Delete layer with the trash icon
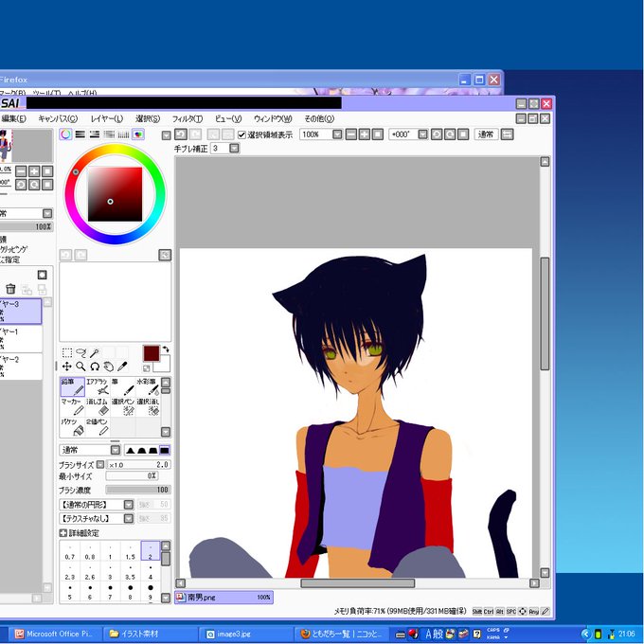 tap(10, 289)
